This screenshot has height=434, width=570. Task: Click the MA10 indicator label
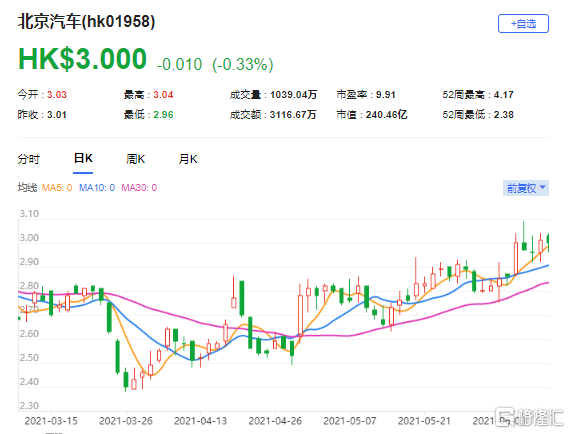(97, 188)
